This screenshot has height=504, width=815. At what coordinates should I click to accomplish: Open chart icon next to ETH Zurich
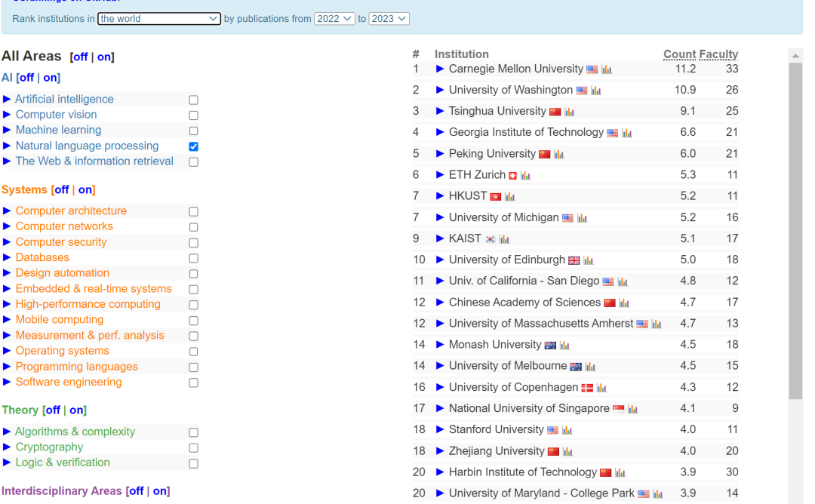525,175
